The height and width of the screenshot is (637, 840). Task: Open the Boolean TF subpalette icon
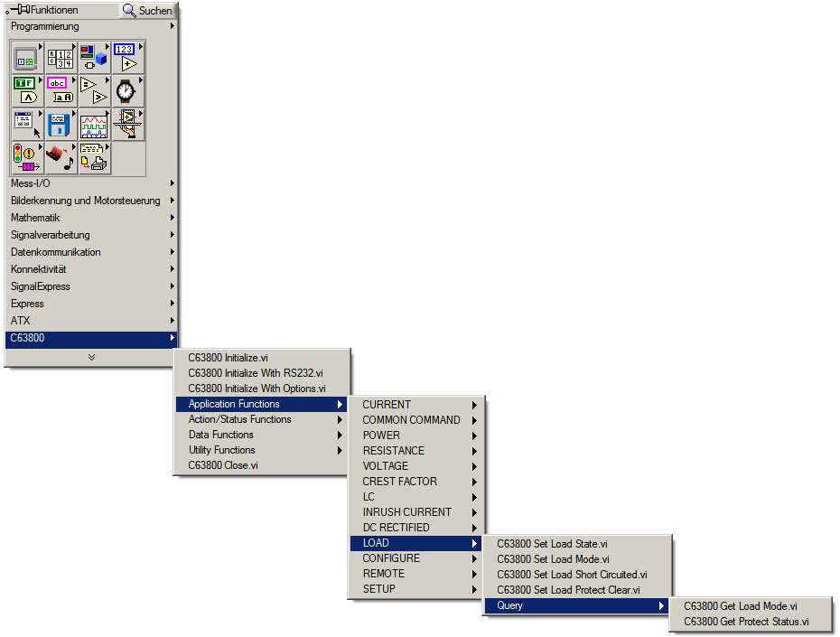tap(27, 90)
